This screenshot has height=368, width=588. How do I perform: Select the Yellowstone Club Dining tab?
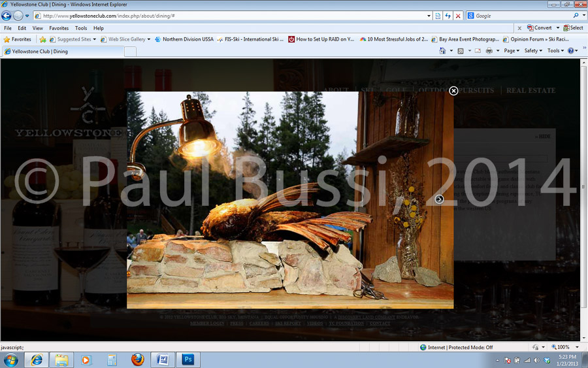point(63,52)
